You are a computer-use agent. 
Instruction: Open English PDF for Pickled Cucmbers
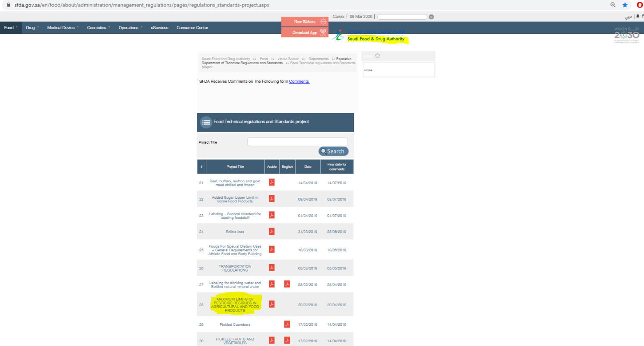287,324
